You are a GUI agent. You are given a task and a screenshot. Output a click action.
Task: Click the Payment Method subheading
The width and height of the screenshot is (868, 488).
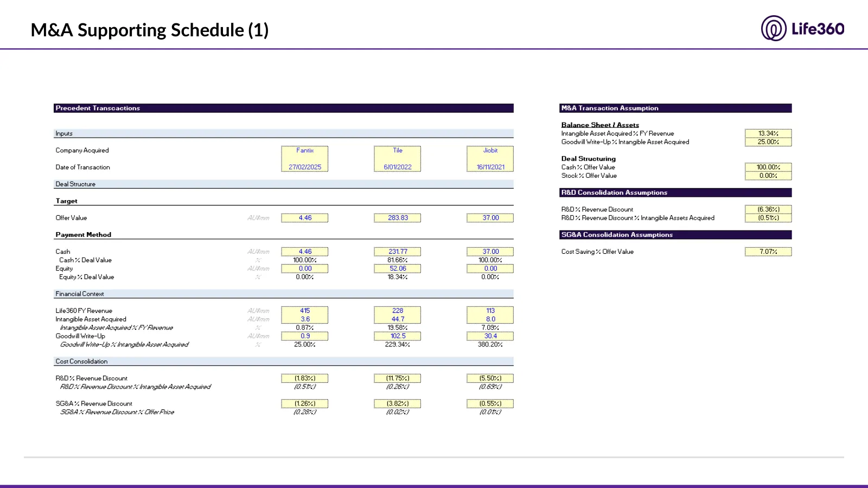(84, 235)
